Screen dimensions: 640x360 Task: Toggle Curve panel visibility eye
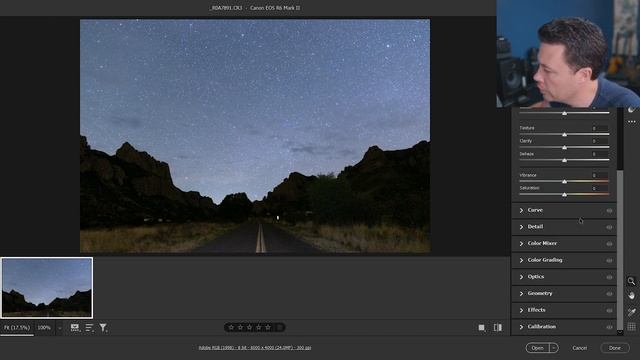[x=609, y=211]
